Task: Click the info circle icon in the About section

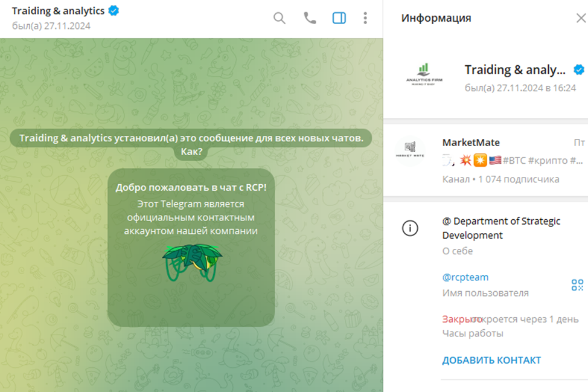Action: coord(410,228)
